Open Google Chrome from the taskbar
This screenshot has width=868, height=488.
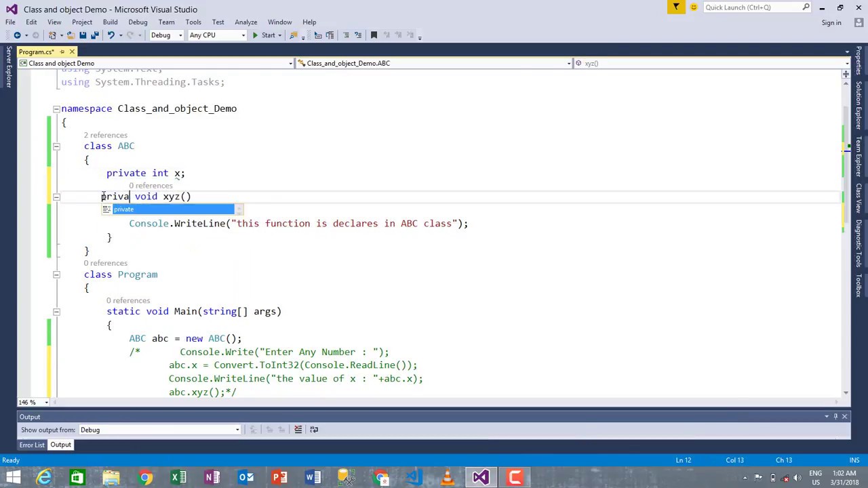point(145,477)
